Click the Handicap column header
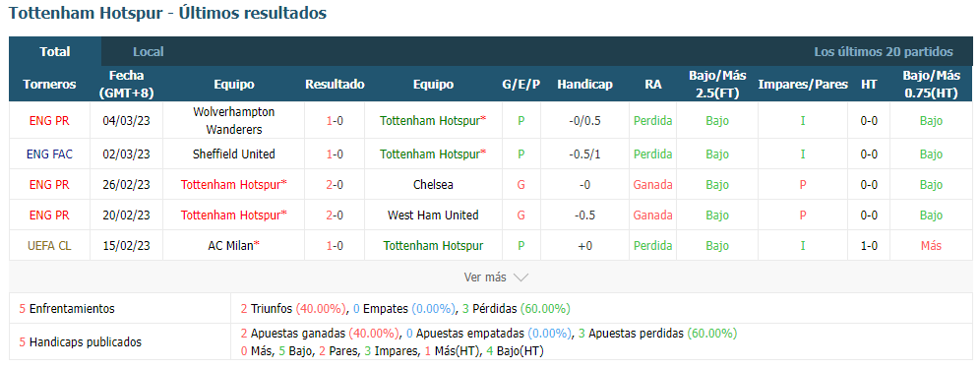 [584, 85]
